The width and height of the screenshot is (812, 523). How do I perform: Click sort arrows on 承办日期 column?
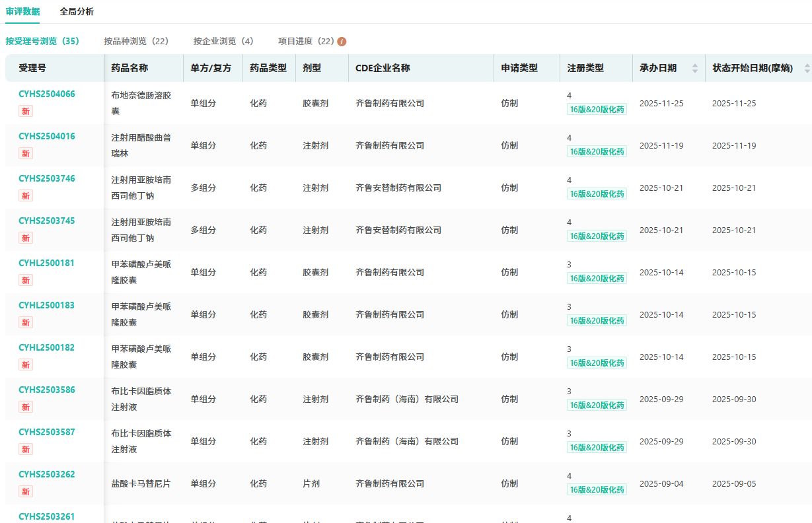pos(694,68)
